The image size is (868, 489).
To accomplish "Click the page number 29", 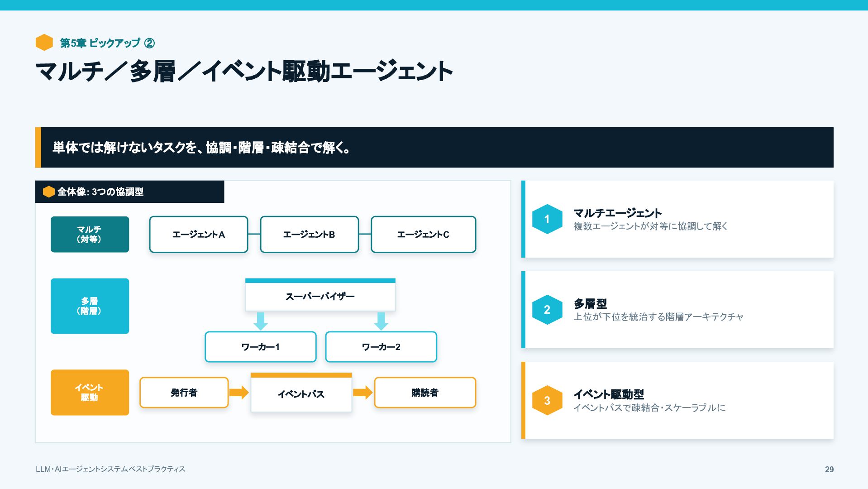I will [829, 470].
